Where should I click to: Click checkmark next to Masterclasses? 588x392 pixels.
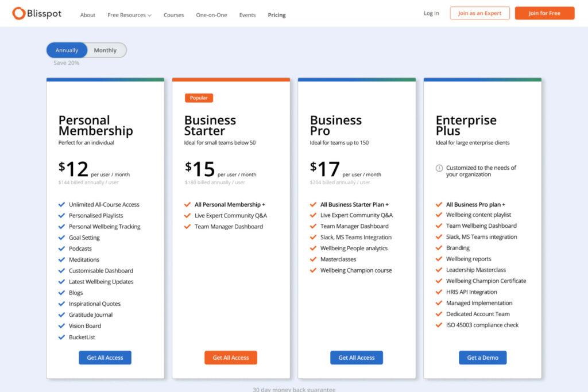313,259
